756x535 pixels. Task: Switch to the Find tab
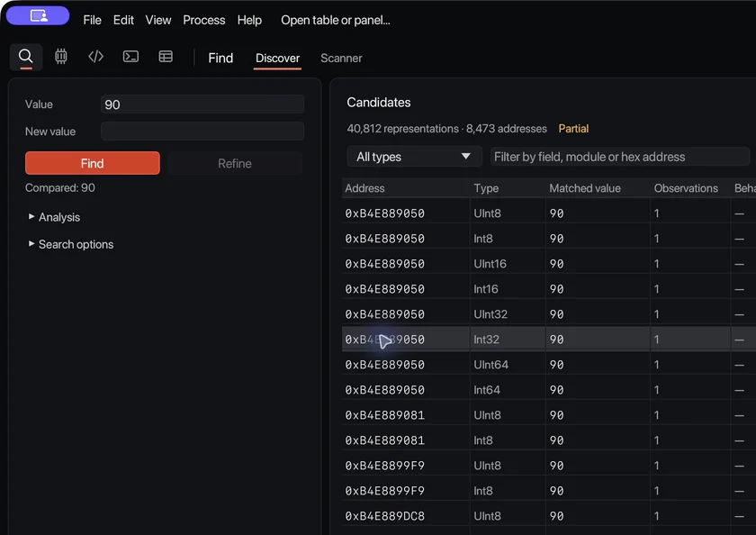coord(220,58)
